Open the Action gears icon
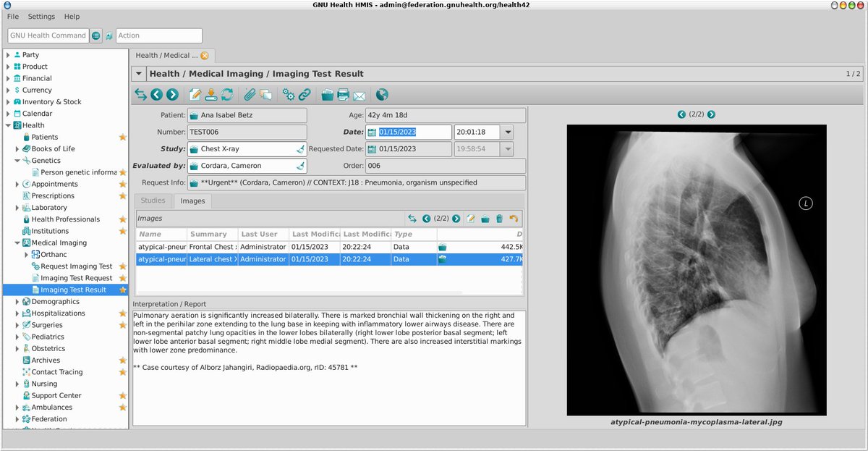The image size is (868, 451). pyautogui.click(x=289, y=94)
